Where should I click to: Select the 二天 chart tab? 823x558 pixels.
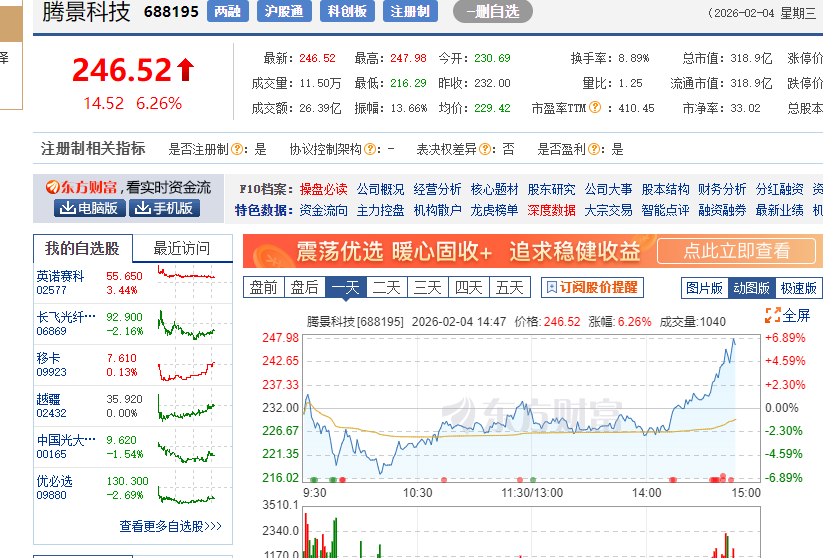[x=386, y=287]
